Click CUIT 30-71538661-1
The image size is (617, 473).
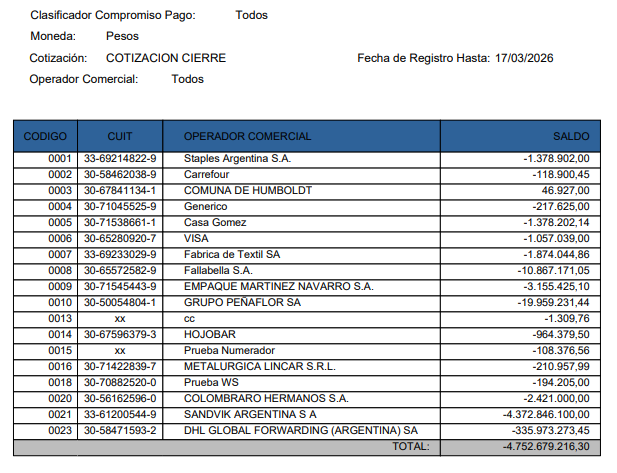120,222
